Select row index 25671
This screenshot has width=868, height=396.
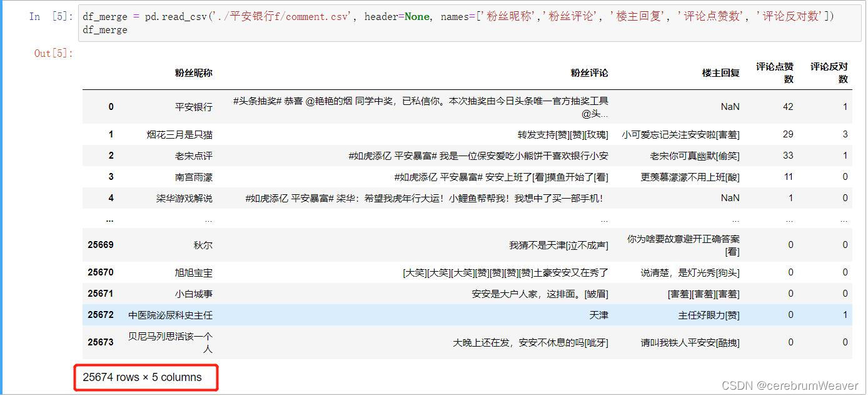(101, 294)
